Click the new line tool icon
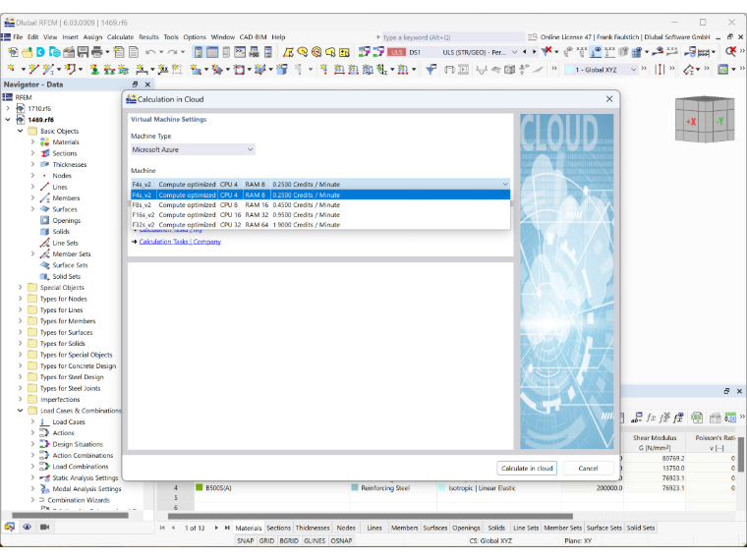Image resolution: width=747 pixels, height=560 pixels. click(33, 70)
